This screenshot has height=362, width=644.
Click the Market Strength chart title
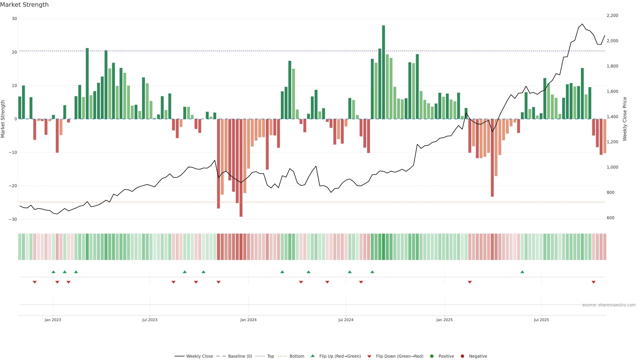coord(24,5)
